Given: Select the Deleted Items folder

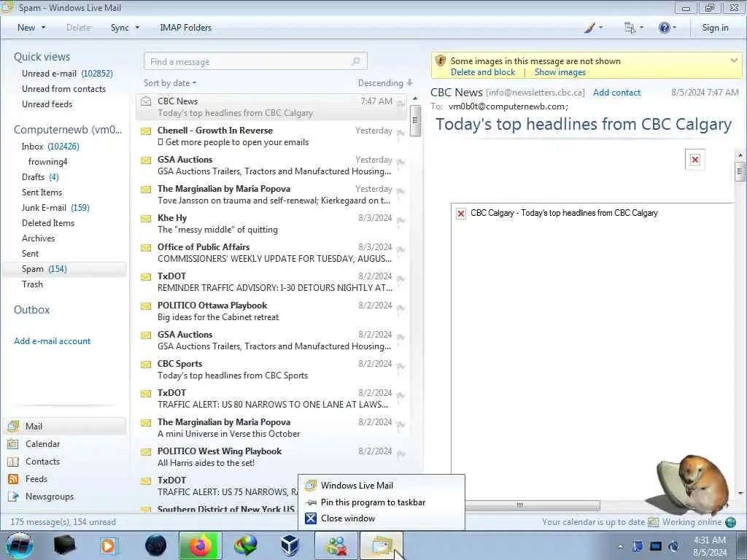Looking at the screenshot, I should pyautogui.click(x=47, y=223).
